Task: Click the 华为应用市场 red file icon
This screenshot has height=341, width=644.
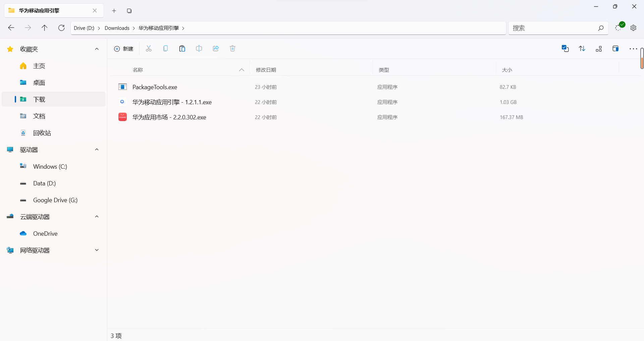Action: (x=122, y=117)
